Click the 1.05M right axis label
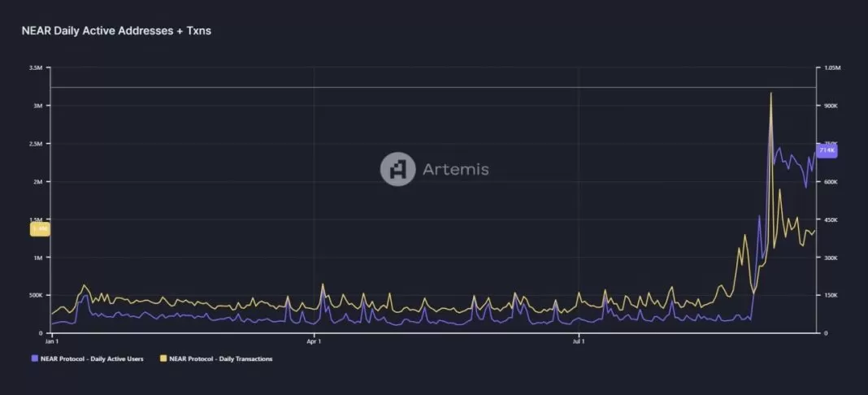Viewport: 868px width, 395px height. [x=831, y=68]
